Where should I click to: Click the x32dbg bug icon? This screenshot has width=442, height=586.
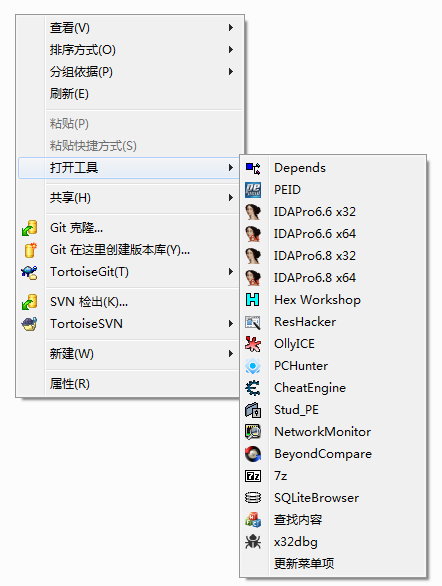[x=253, y=542]
